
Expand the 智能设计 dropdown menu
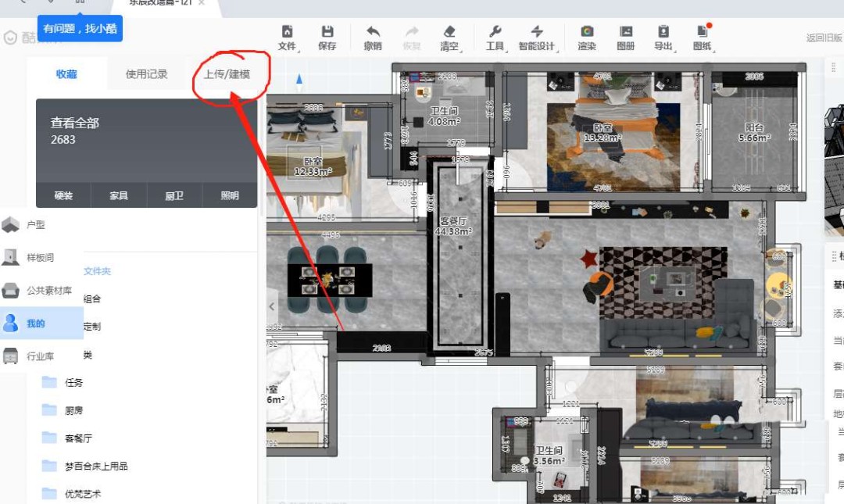coord(537,38)
